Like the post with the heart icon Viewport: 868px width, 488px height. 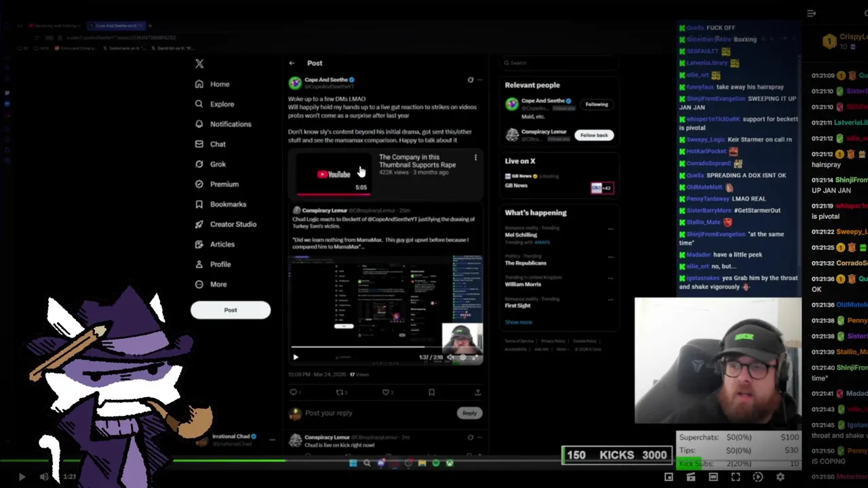[x=386, y=392]
